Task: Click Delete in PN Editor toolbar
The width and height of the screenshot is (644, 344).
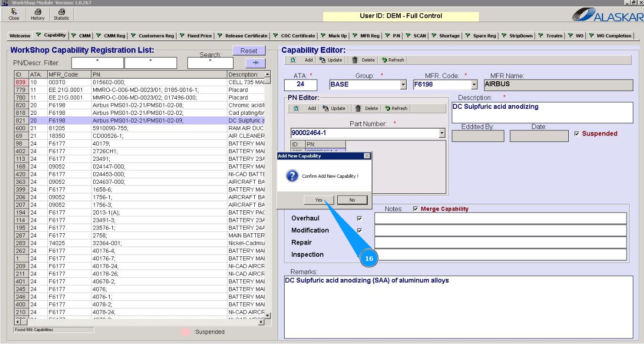Action: click(367, 108)
